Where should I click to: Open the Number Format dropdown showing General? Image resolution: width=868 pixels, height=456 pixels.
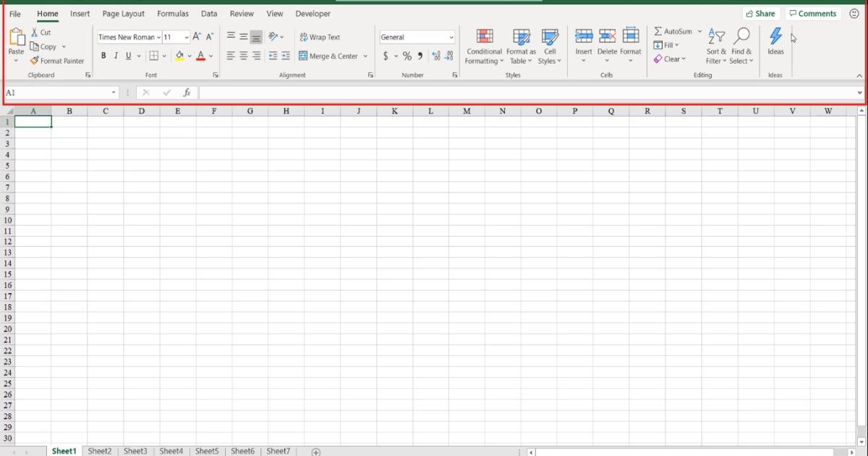417,36
